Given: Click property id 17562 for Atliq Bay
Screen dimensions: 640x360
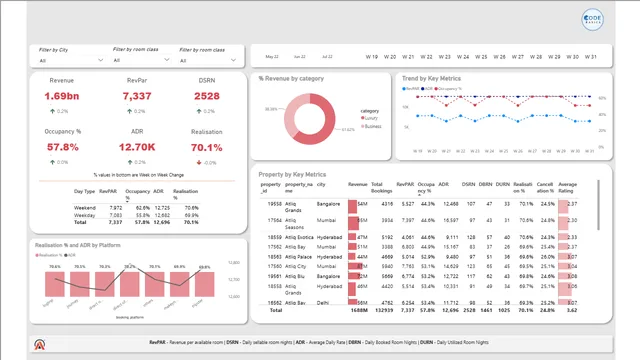Looking at the screenshot, I should point(275,247).
